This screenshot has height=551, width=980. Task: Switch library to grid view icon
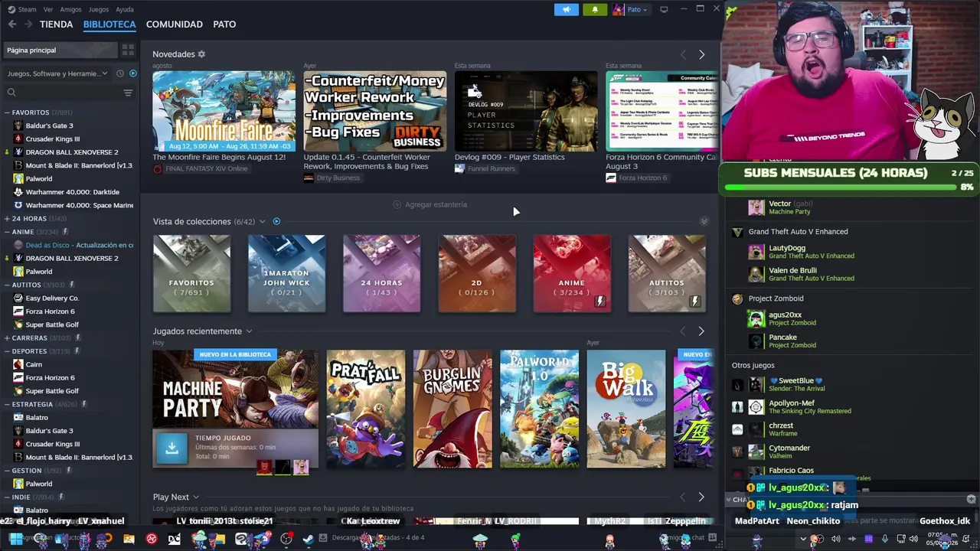point(128,50)
